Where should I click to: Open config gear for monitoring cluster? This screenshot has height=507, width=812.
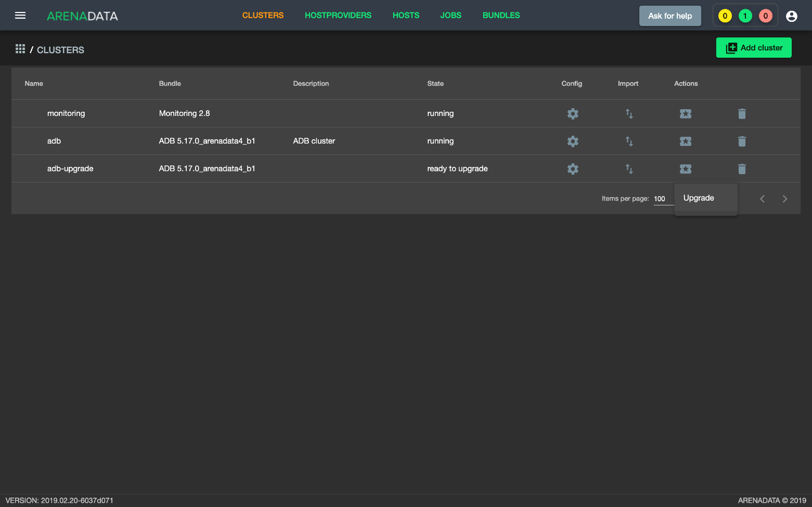pos(573,114)
